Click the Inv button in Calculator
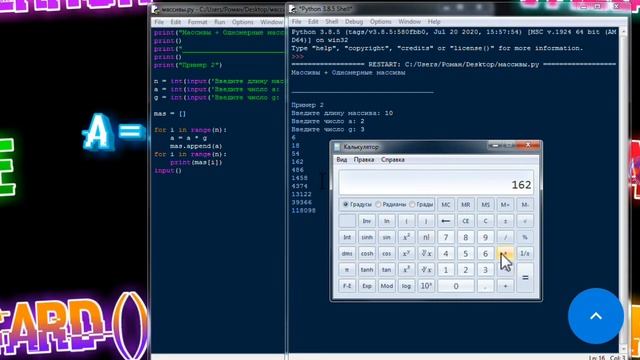The width and height of the screenshot is (640, 360). point(367,221)
